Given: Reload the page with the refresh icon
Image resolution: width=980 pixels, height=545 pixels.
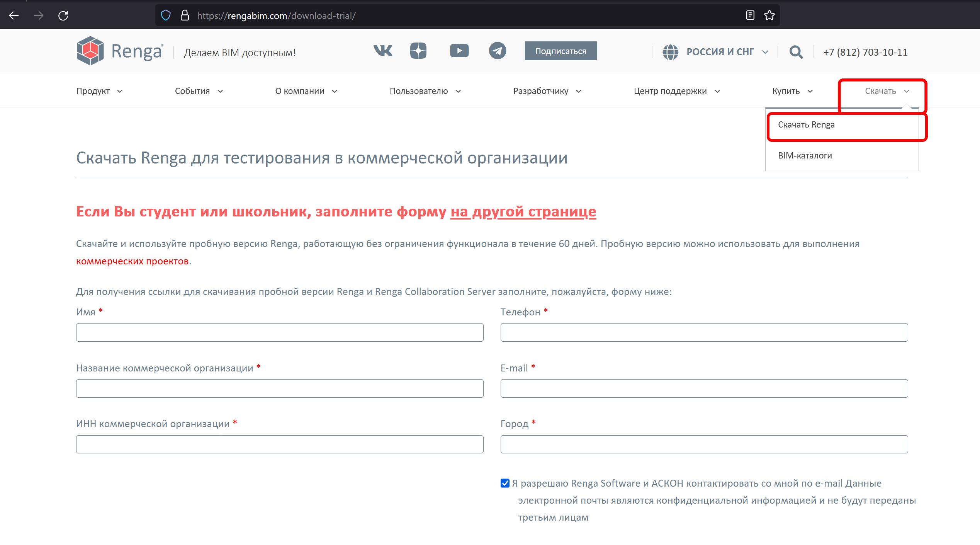Looking at the screenshot, I should pyautogui.click(x=63, y=16).
